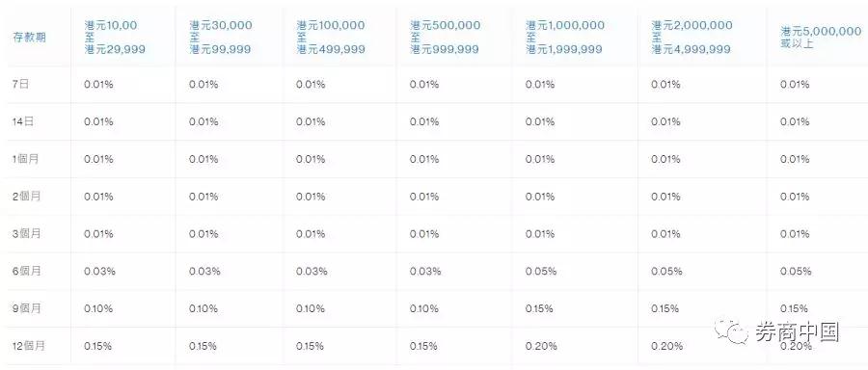Screen dimensions: 868x370
Task: Select the 7日 row label
Action: point(20,84)
